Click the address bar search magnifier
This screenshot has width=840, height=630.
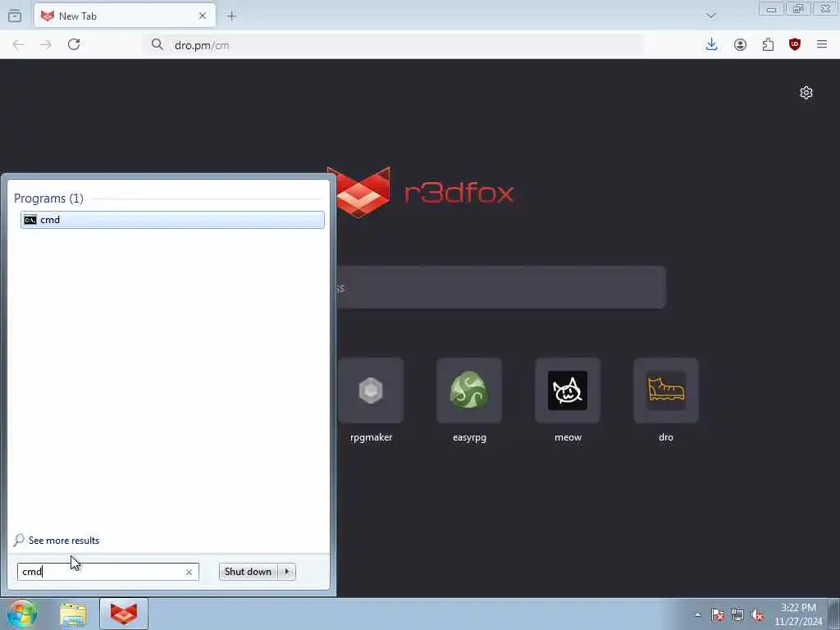tap(157, 44)
